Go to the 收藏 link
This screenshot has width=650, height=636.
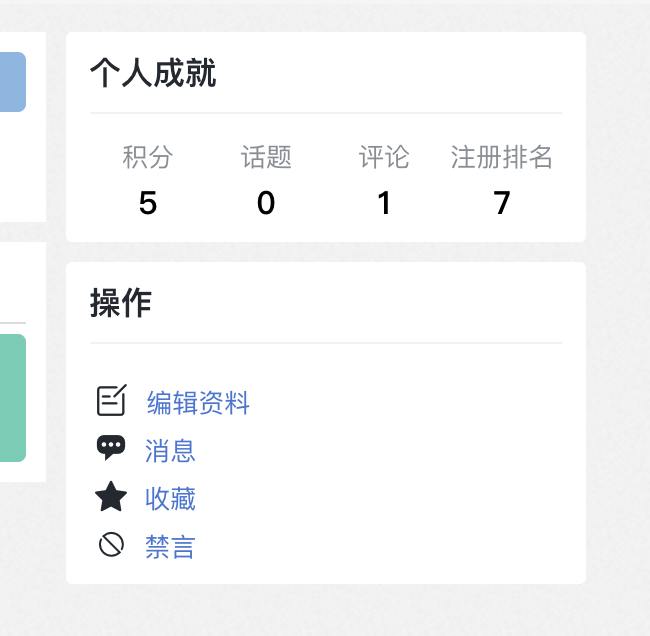170,499
